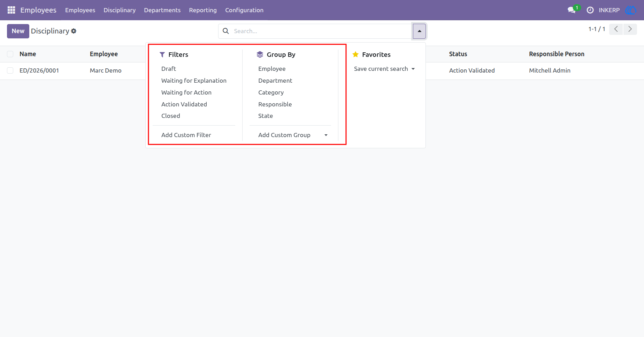Open the user avatar menu
644x337 pixels.
pos(631,10)
